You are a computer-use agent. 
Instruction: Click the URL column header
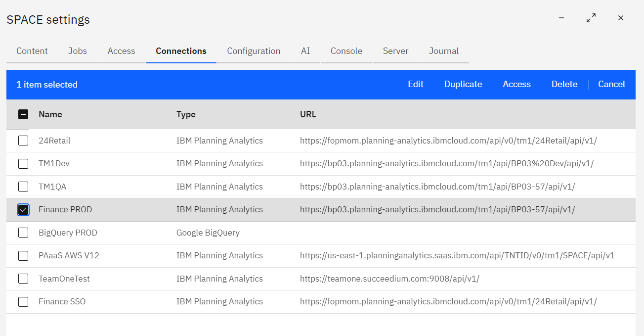click(x=308, y=114)
